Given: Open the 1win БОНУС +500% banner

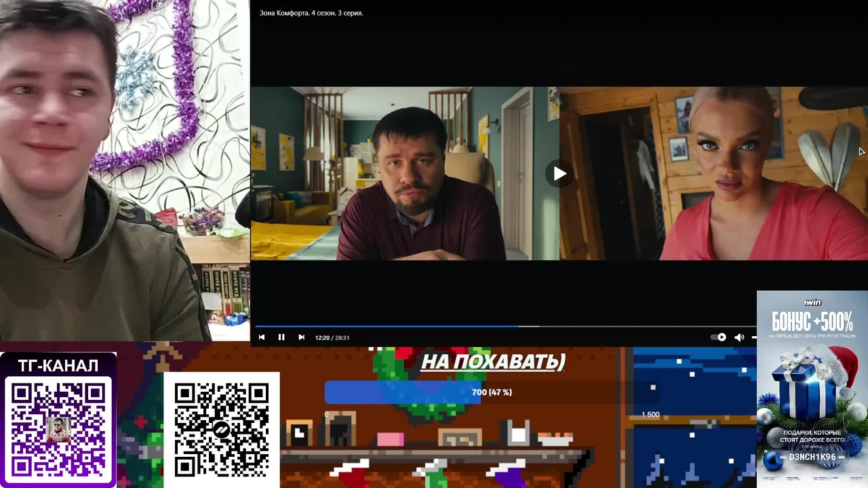Looking at the screenshot, I should tap(812, 389).
